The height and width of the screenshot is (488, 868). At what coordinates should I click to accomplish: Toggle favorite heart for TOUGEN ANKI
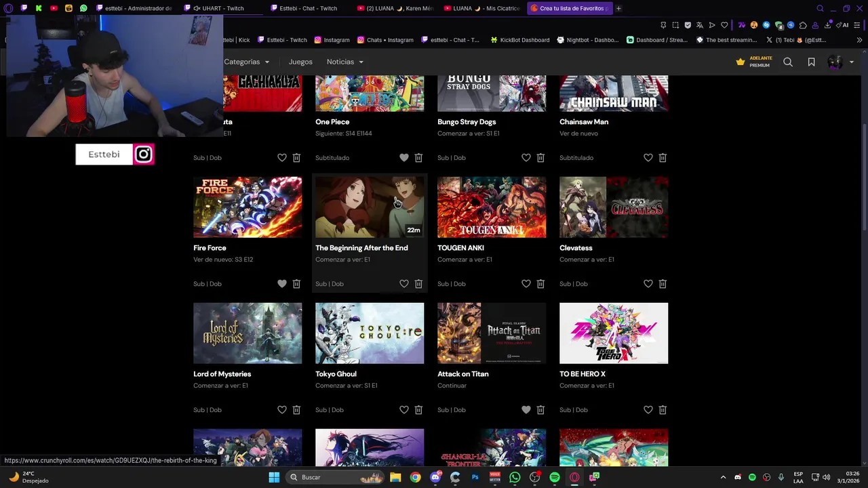pos(526,284)
